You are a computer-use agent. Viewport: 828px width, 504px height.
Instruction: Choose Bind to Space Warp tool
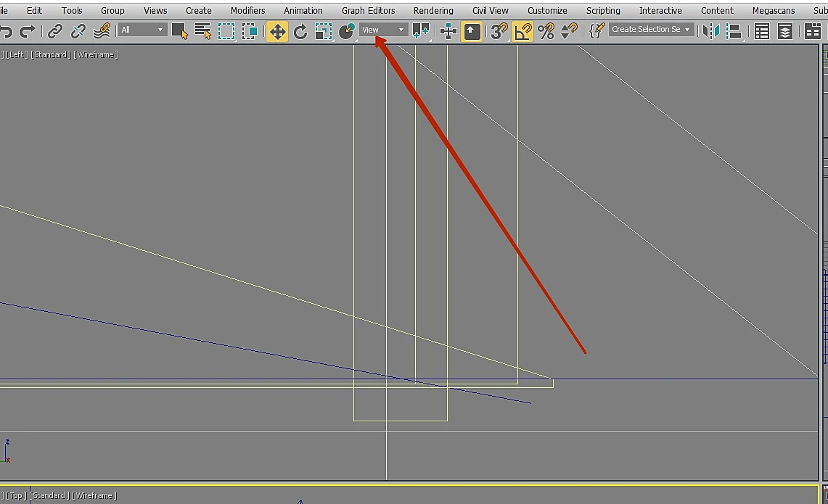pyautogui.click(x=102, y=32)
